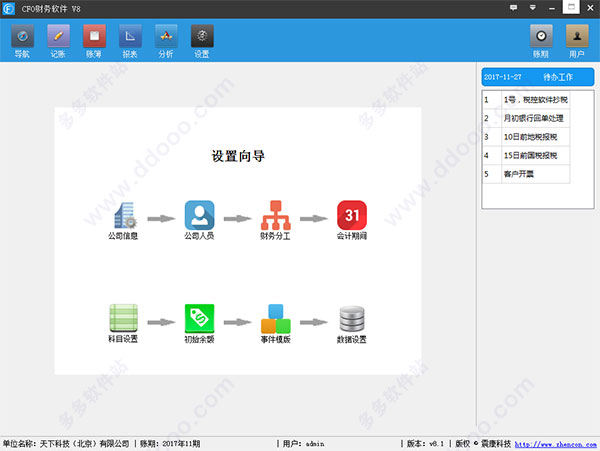Click the 版本: v8.1 status entry

425,444
